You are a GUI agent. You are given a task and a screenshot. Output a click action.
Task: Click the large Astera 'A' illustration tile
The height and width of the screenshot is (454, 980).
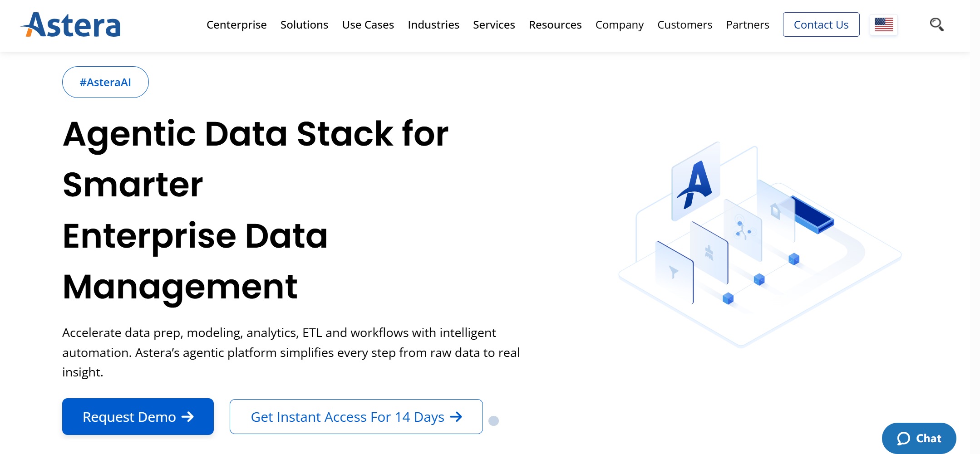(x=695, y=182)
